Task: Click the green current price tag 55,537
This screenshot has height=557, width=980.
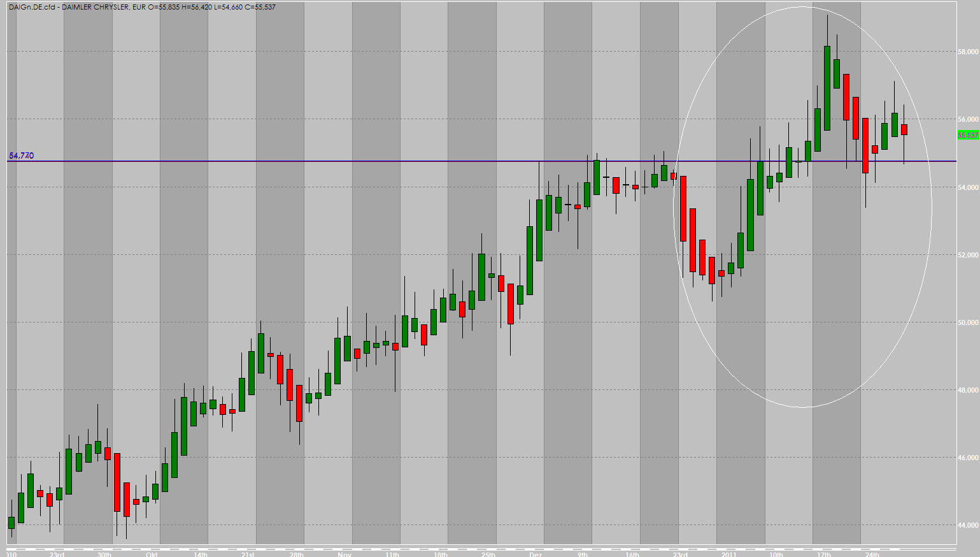Action: click(968, 135)
